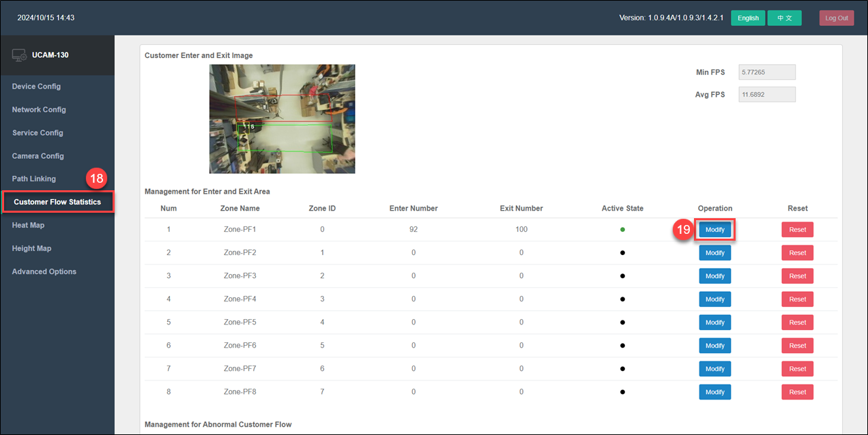Open the Path Linking page
Image resolution: width=868 pixels, height=435 pixels.
point(34,179)
